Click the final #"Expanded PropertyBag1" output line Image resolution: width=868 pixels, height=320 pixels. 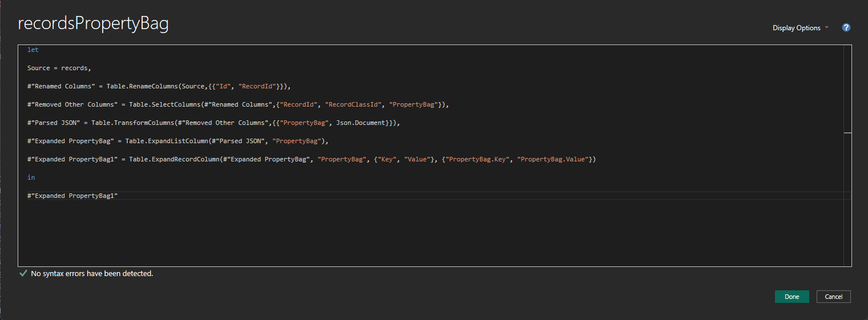point(72,196)
